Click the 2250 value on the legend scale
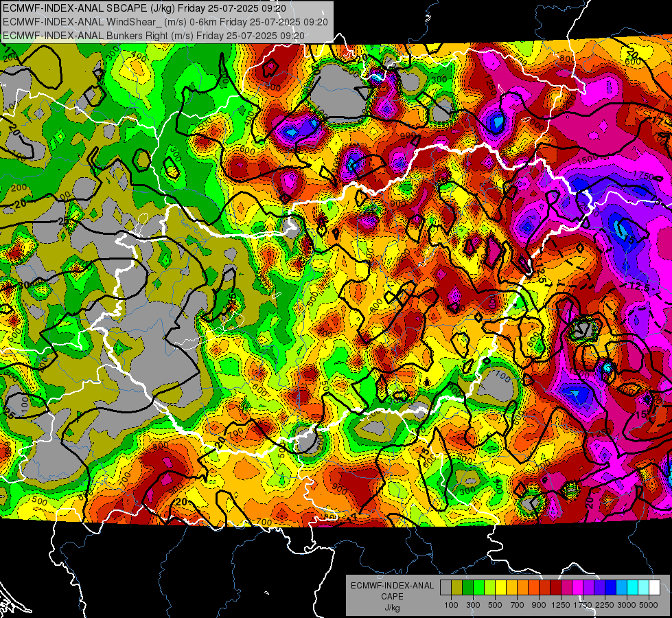 (605, 605)
